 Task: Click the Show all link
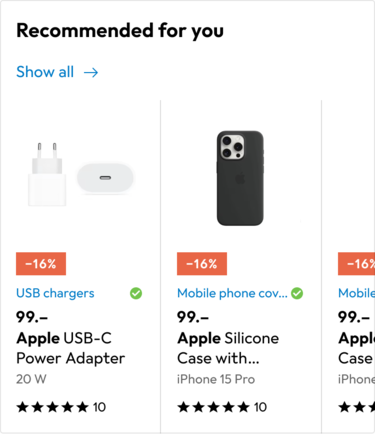[45, 72]
